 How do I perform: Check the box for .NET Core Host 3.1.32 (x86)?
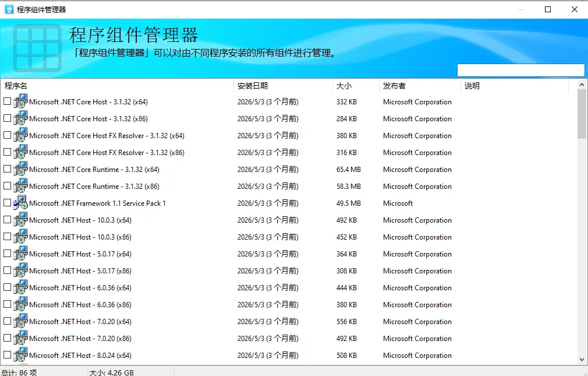pyautogui.click(x=7, y=118)
